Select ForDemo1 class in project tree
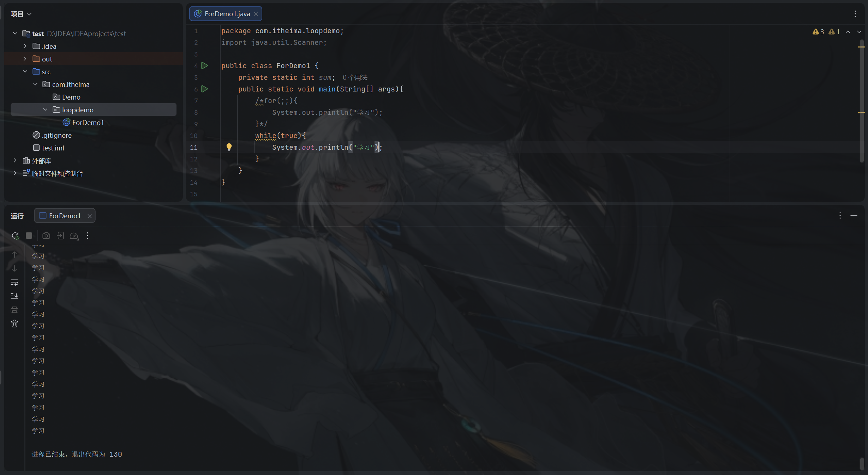 point(83,122)
